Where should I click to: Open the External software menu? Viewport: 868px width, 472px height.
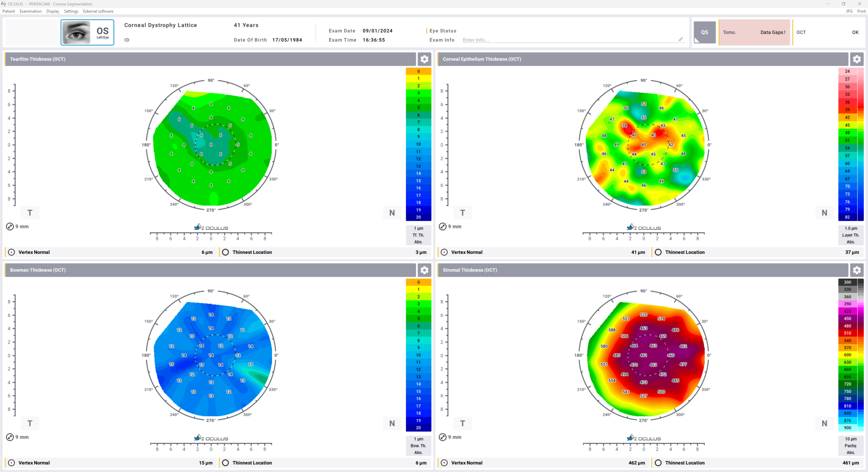pyautogui.click(x=98, y=11)
